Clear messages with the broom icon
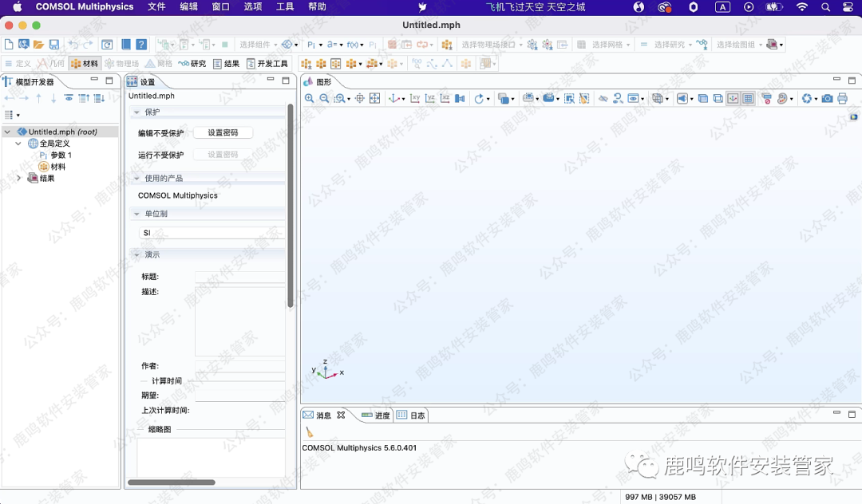The width and height of the screenshot is (862, 504). (x=310, y=432)
